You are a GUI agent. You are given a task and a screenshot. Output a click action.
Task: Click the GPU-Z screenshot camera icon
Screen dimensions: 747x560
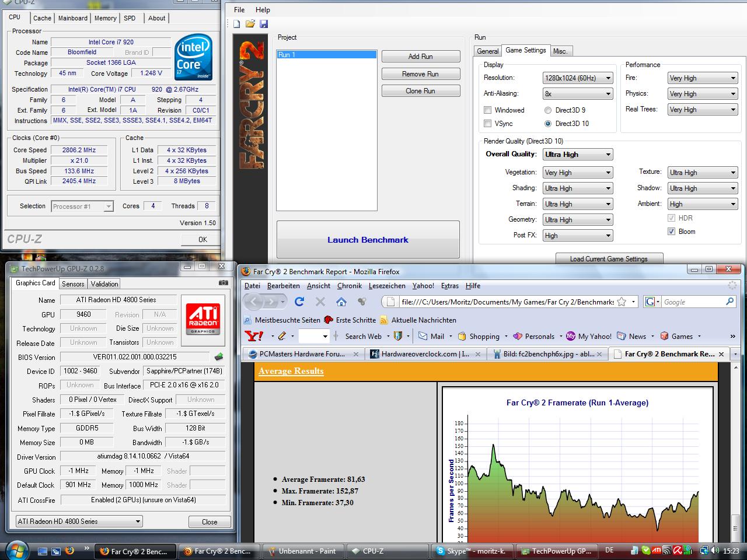(x=223, y=283)
